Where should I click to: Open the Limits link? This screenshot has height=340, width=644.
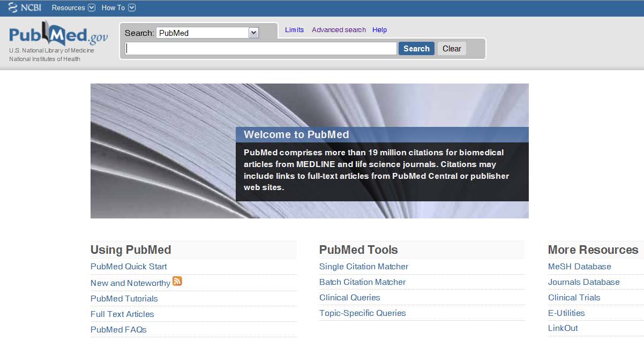[294, 30]
